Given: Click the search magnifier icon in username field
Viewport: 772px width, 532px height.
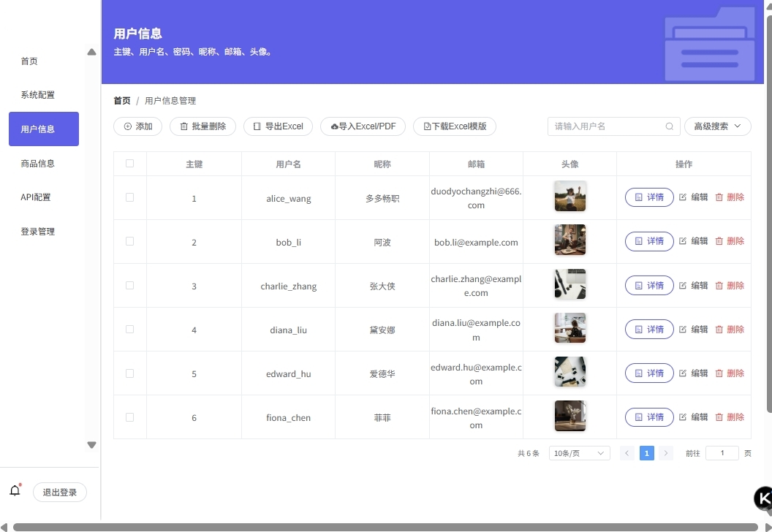Looking at the screenshot, I should click(x=669, y=126).
